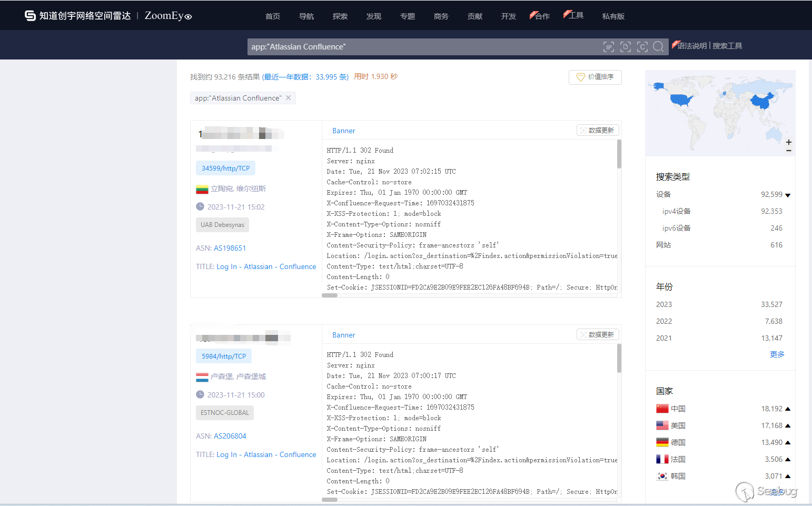
Task: Open 贡献 menu item
Action: click(x=475, y=16)
